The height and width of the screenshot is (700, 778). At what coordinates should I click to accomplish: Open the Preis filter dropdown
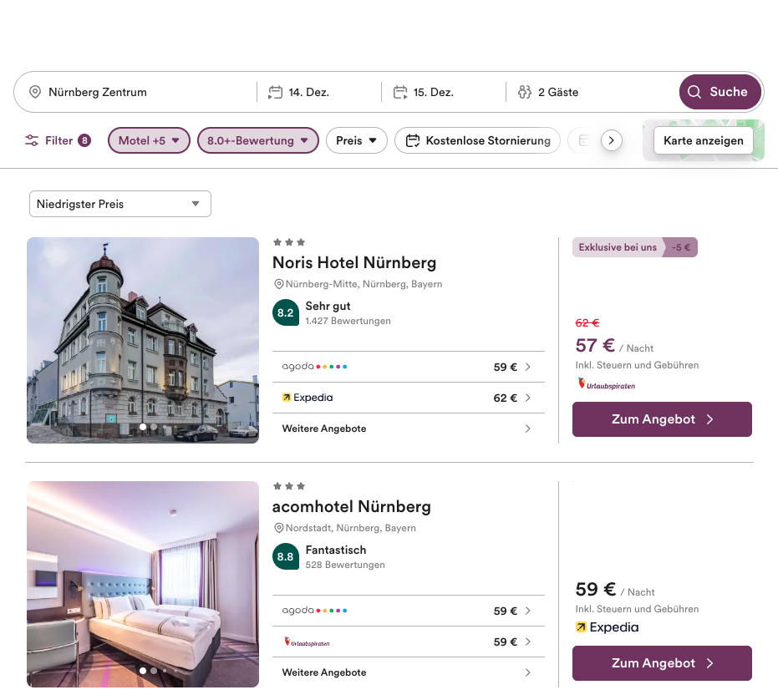(356, 140)
